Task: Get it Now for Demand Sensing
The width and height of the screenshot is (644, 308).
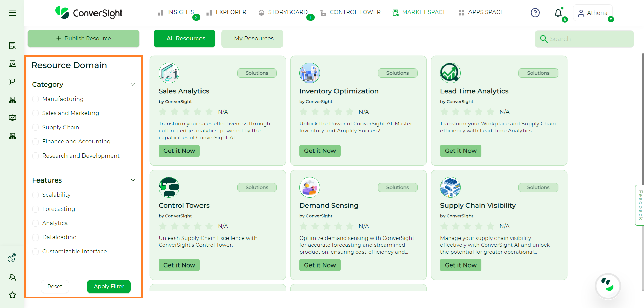Action: pyautogui.click(x=320, y=265)
